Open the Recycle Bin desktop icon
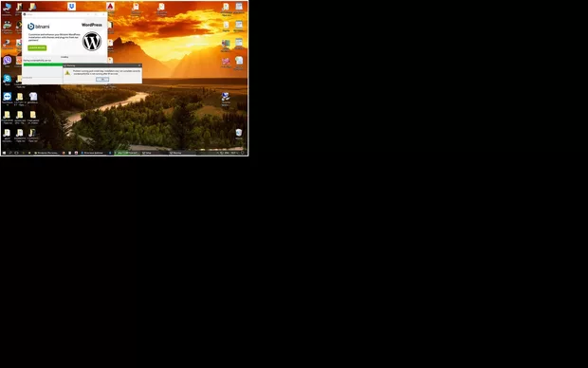Image resolution: width=588 pixels, height=368 pixels. coord(239,133)
